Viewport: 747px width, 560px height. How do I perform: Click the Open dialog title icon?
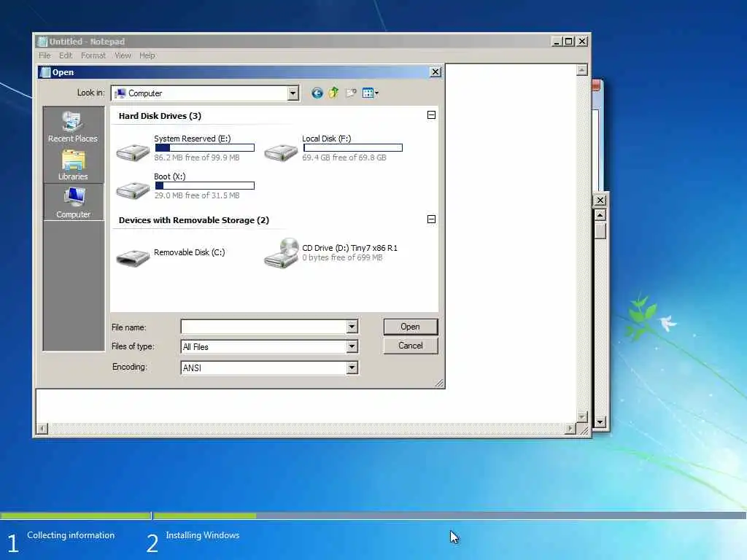click(x=45, y=72)
